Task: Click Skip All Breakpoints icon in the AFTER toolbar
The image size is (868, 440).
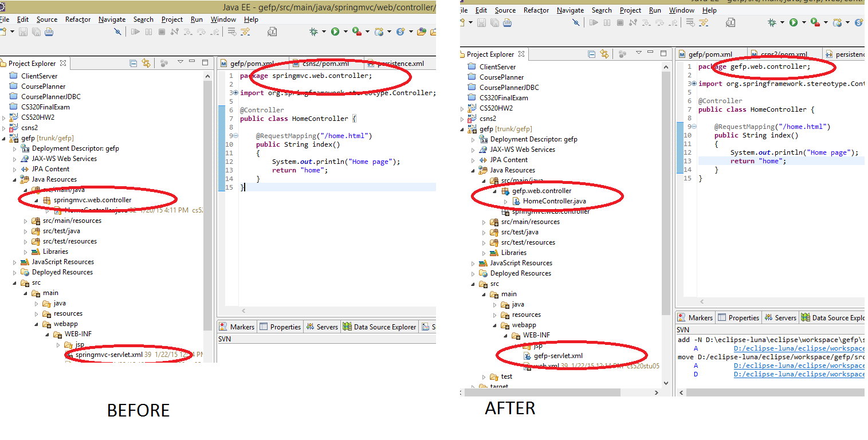Action: click(x=577, y=23)
